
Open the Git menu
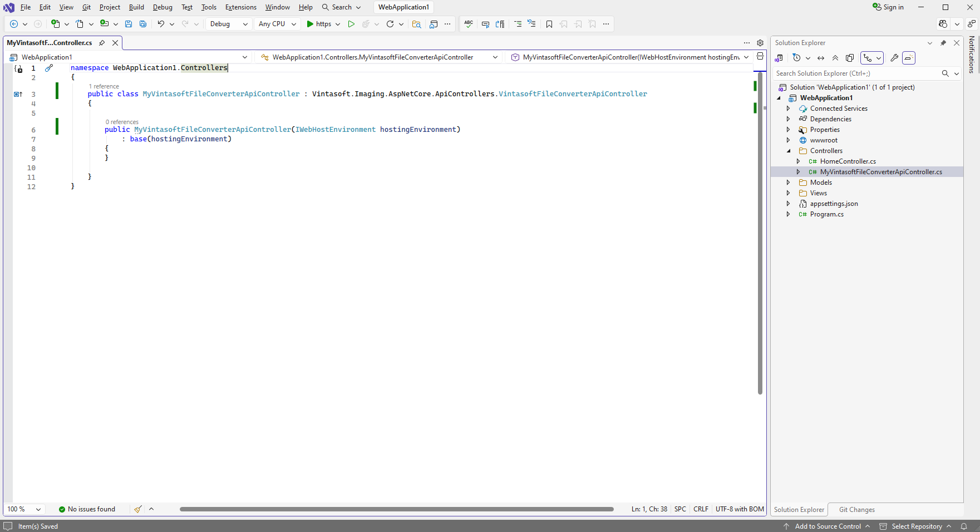86,7
